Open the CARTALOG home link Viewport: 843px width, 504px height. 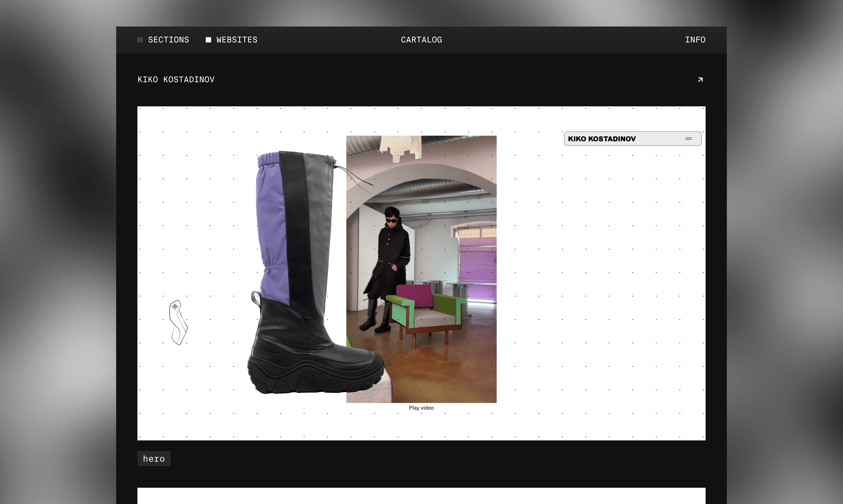tap(421, 40)
